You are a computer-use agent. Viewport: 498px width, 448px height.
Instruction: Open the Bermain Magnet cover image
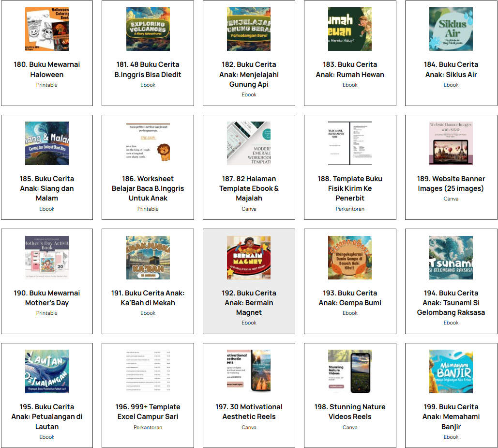pyautogui.click(x=249, y=258)
